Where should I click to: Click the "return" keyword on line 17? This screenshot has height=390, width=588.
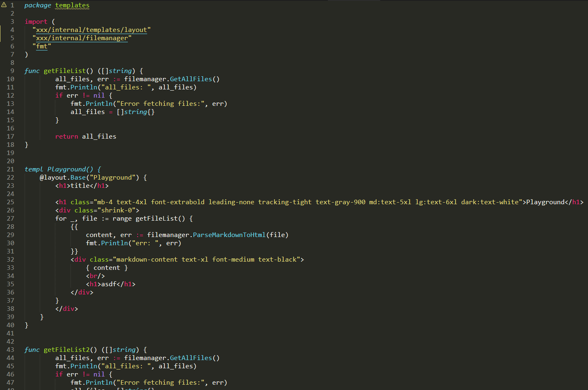(67, 137)
